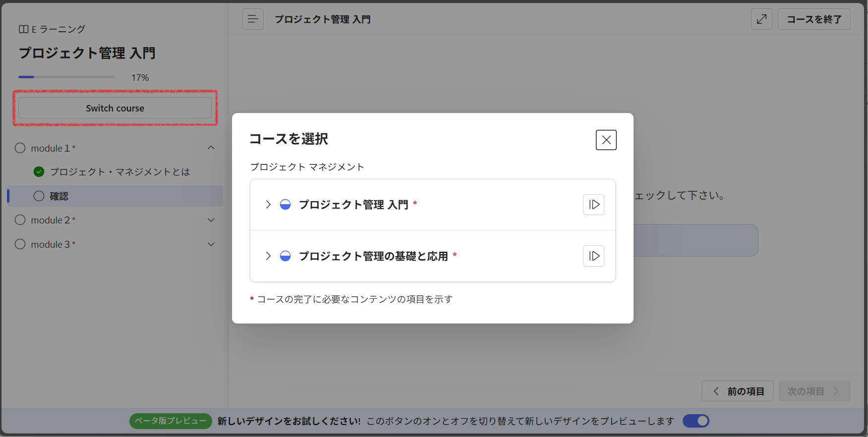Click the half-filled status icon for プロジェクト管理 入門
The width and height of the screenshot is (868, 437).
click(286, 205)
